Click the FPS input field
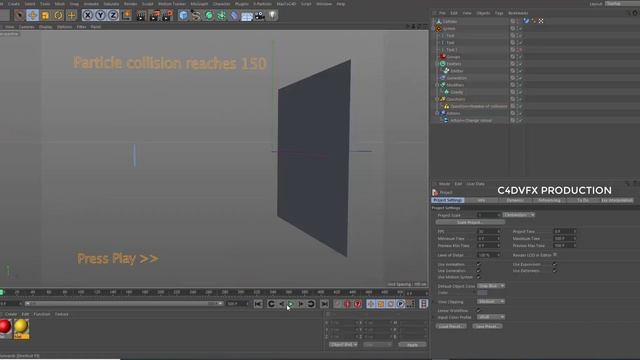 tap(489, 231)
